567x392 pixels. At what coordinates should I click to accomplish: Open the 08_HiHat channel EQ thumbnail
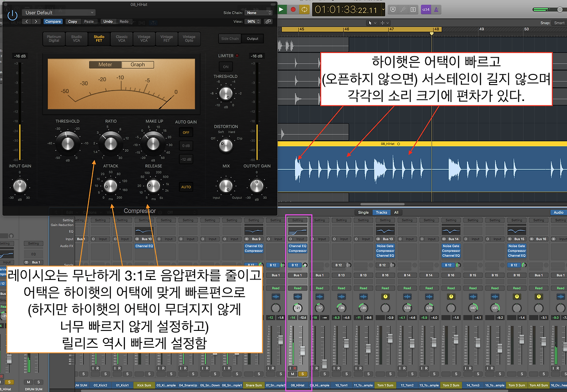click(x=298, y=231)
